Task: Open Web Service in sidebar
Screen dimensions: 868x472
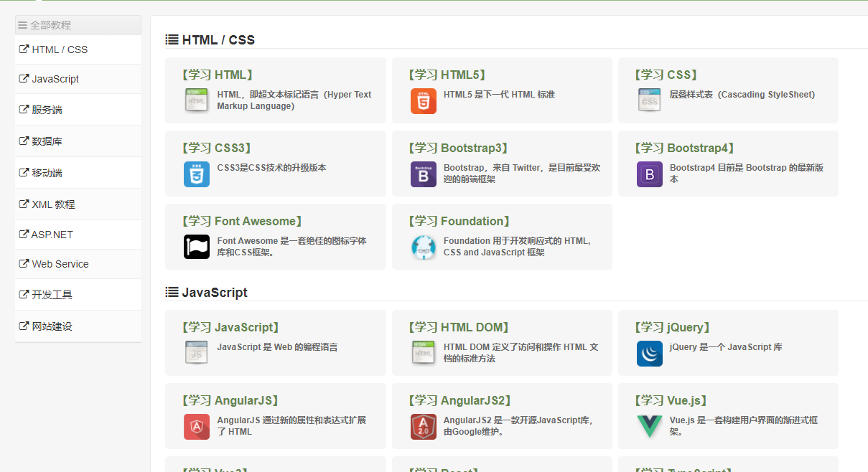Action: pos(78,264)
